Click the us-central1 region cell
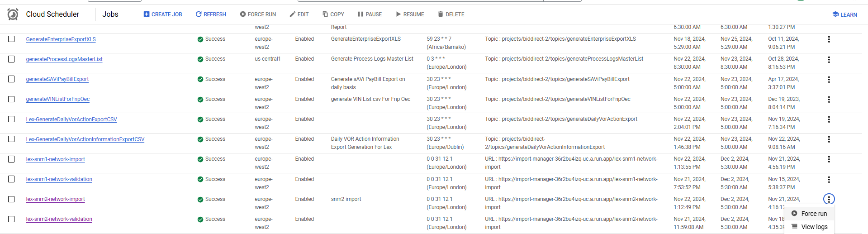The height and width of the screenshot is (234, 868). (x=267, y=59)
